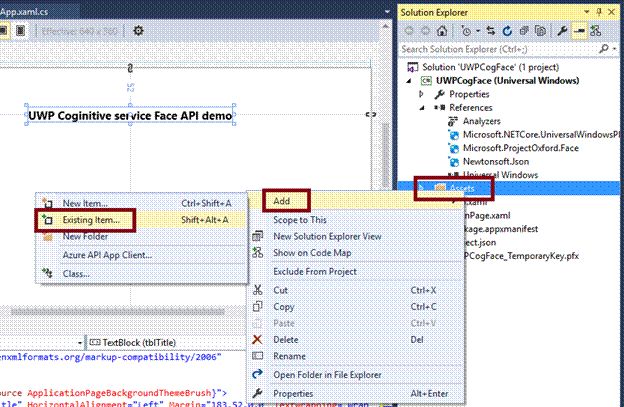
Task: Select the Universal Windows reference
Action: (500, 175)
